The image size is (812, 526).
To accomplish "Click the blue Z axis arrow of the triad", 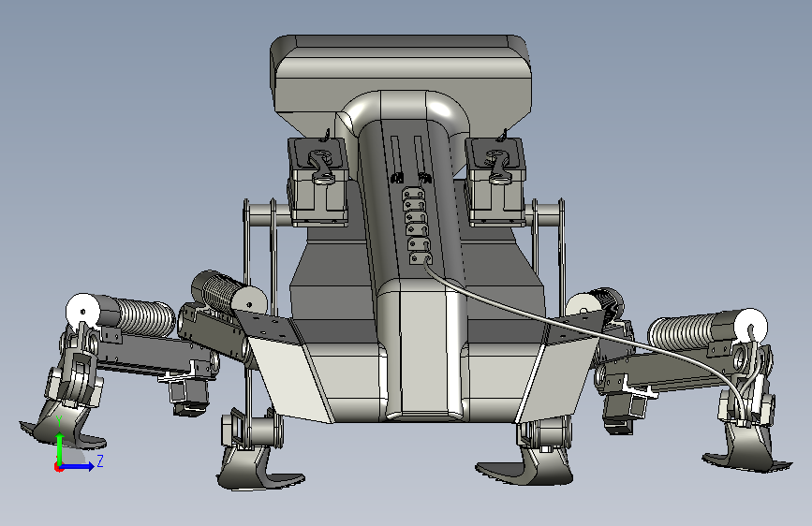I will pos(79,466).
